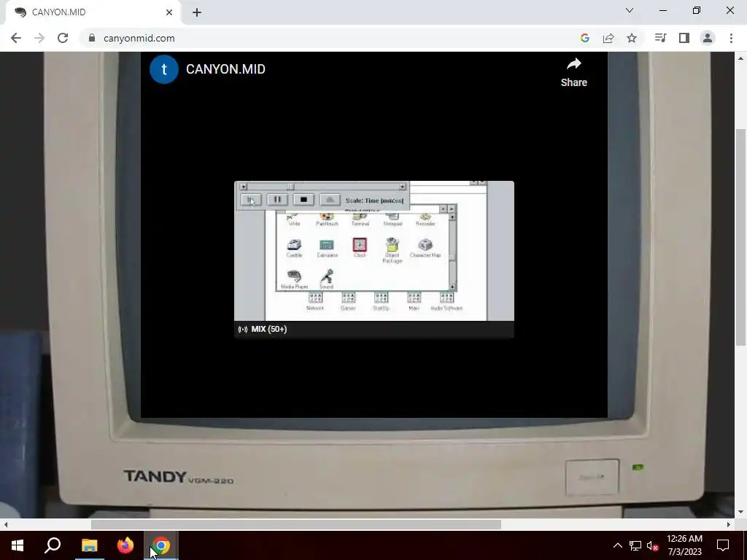Viewport: 747px width, 560px height.
Task: Click the vertical scrollbar down arrow
Action: [741, 512]
